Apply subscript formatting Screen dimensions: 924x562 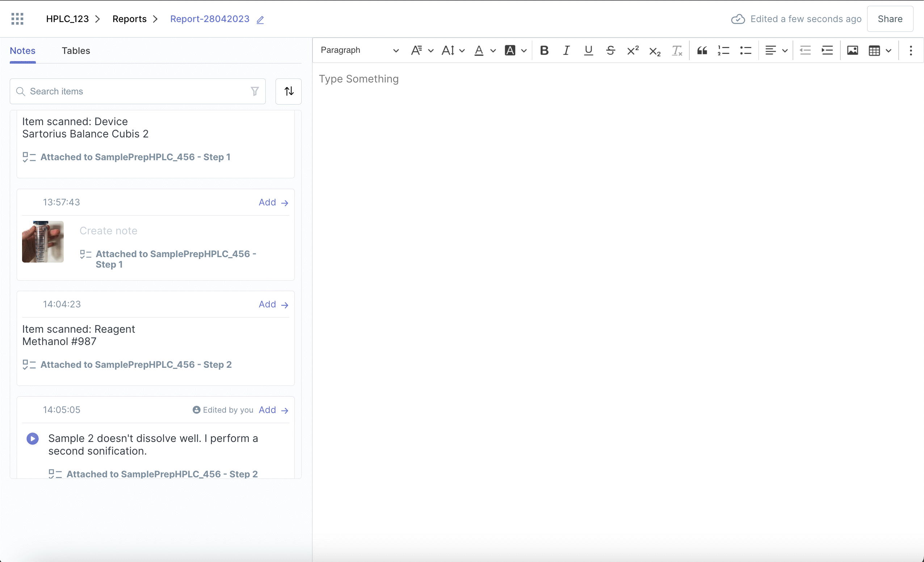655,51
